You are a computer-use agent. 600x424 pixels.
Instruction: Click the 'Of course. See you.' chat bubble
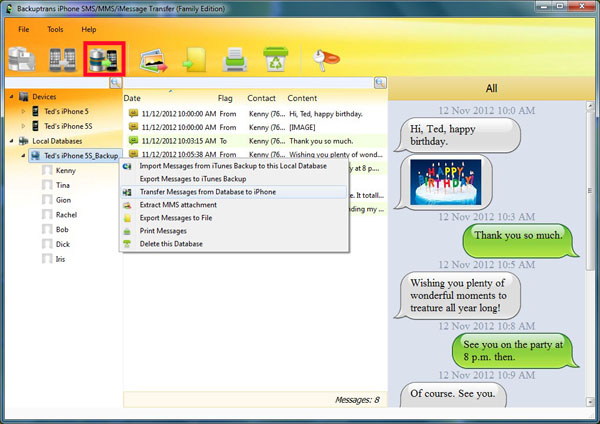453,394
